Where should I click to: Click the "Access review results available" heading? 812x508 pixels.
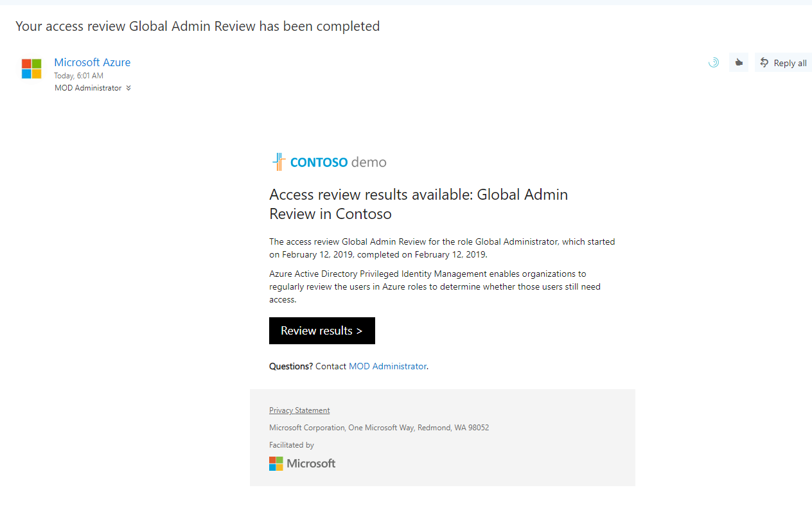pyautogui.click(x=419, y=204)
